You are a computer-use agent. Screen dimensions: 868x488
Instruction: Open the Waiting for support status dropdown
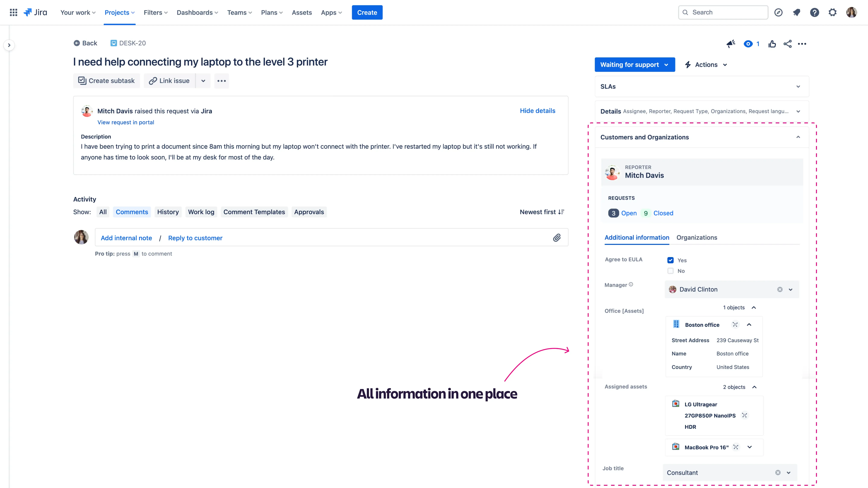point(634,65)
